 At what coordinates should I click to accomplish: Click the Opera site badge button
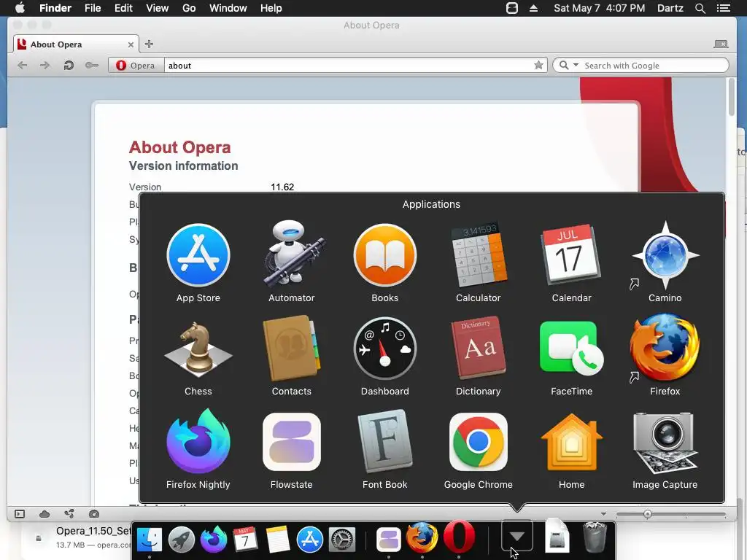pos(136,65)
